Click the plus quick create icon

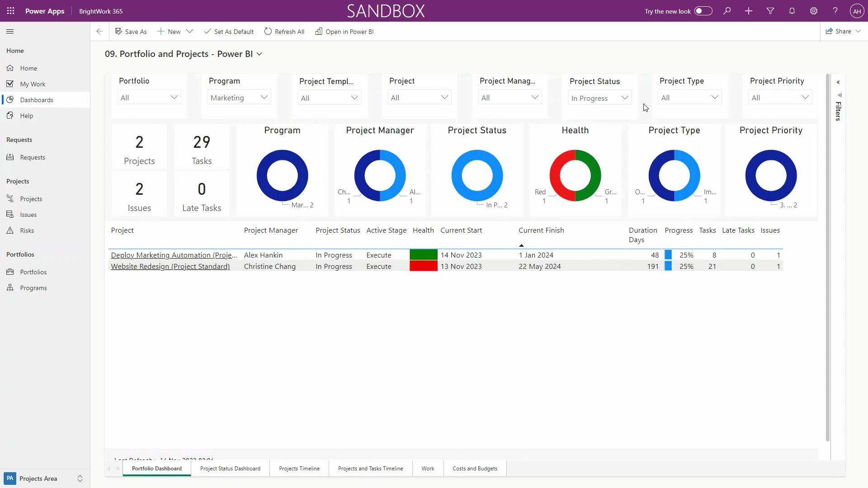(749, 11)
